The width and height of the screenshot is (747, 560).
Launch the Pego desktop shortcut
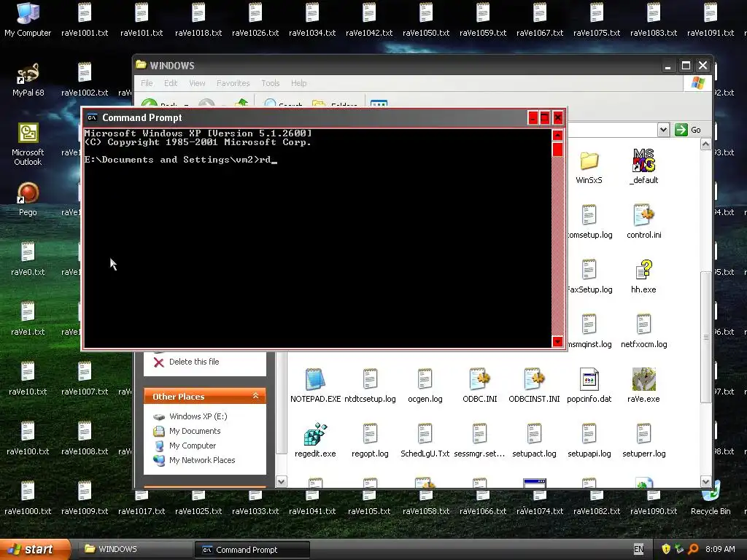click(28, 198)
